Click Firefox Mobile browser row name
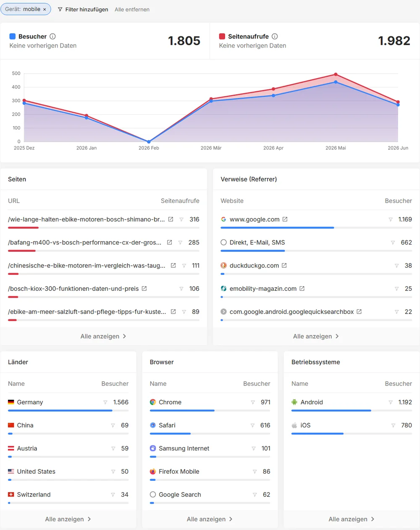 pos(179,472)
